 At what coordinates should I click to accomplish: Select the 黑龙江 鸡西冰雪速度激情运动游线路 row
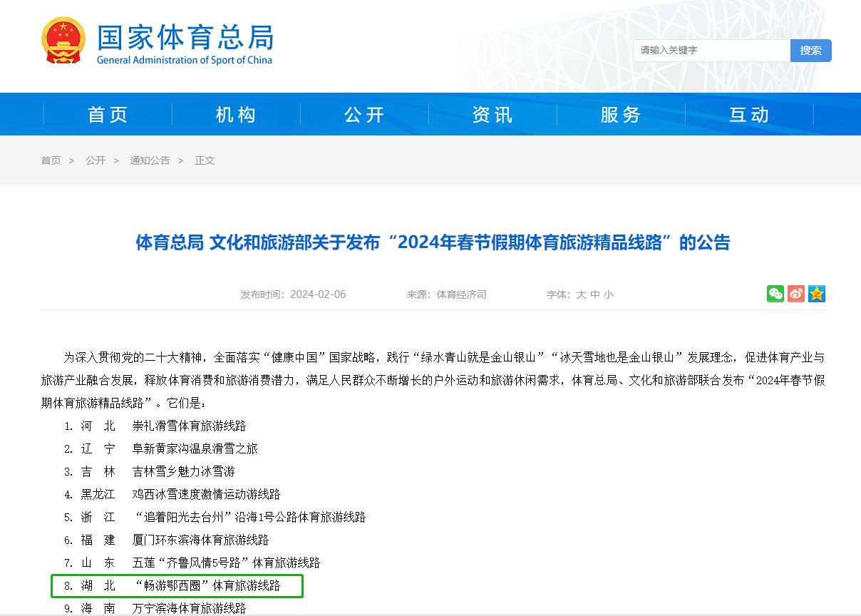[172, 494]
